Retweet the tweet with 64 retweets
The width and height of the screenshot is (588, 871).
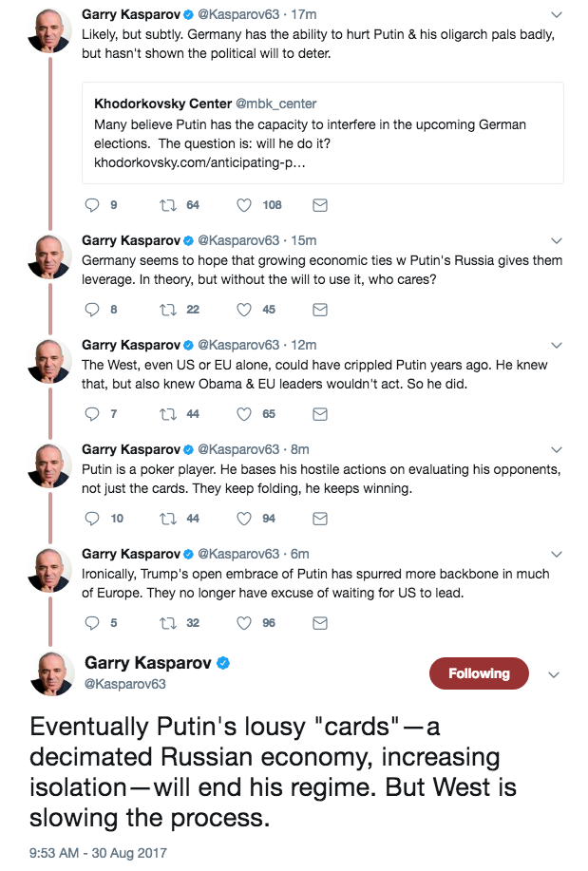click(x=168, y=205)
